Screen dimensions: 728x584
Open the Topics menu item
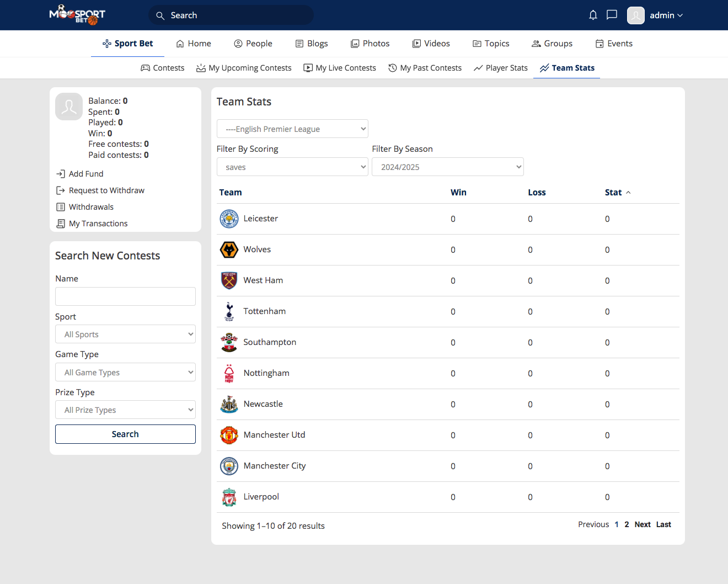[x=491, y=44]
